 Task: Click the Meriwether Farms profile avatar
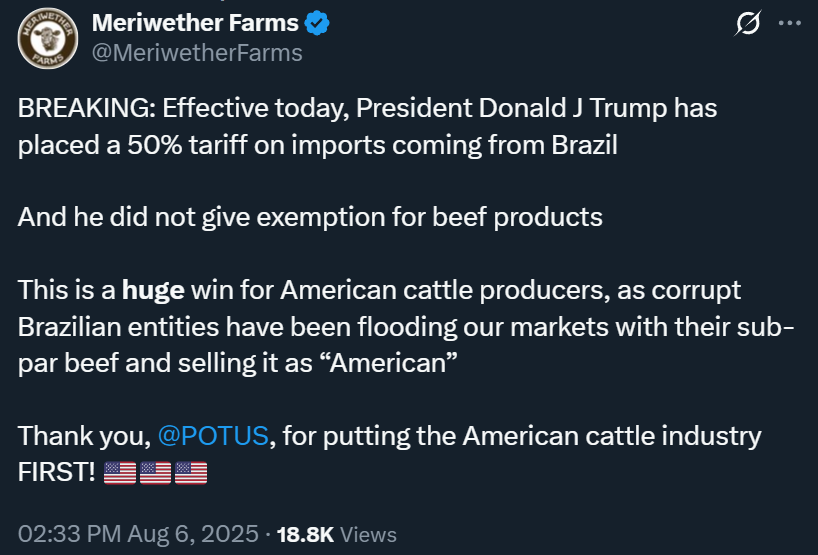coord(49,40)
